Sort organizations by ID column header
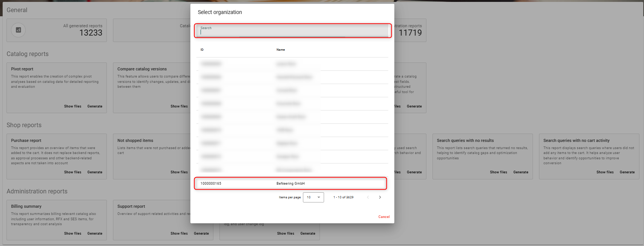 tap(202, 50)
